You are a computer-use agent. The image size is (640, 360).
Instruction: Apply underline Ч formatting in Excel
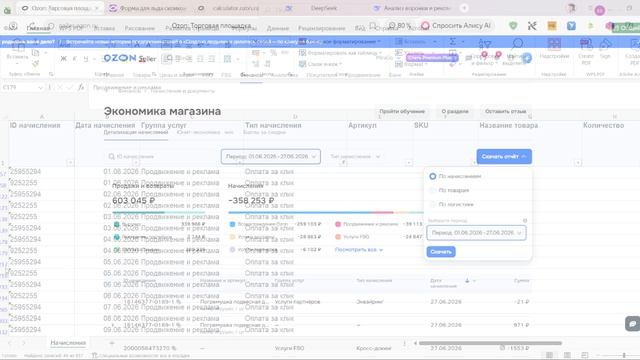(x=86, y=59)
